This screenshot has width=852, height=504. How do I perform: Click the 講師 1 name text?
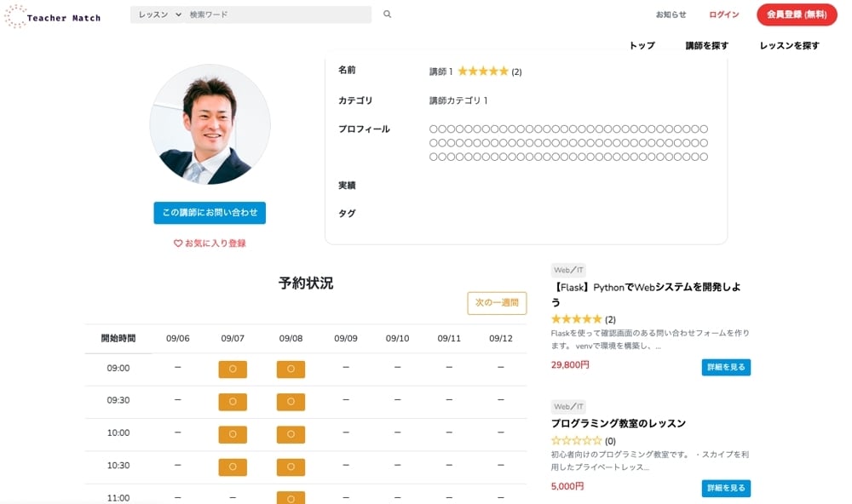coord(440,72)
